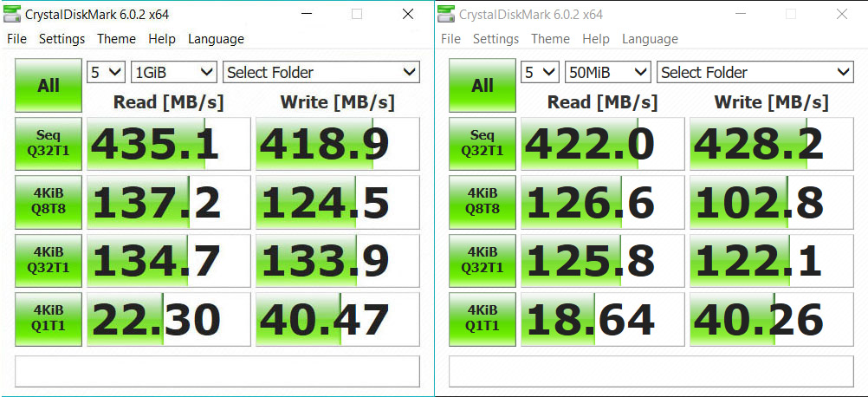
Task: Open Language menu in left window
Action: 216,39
